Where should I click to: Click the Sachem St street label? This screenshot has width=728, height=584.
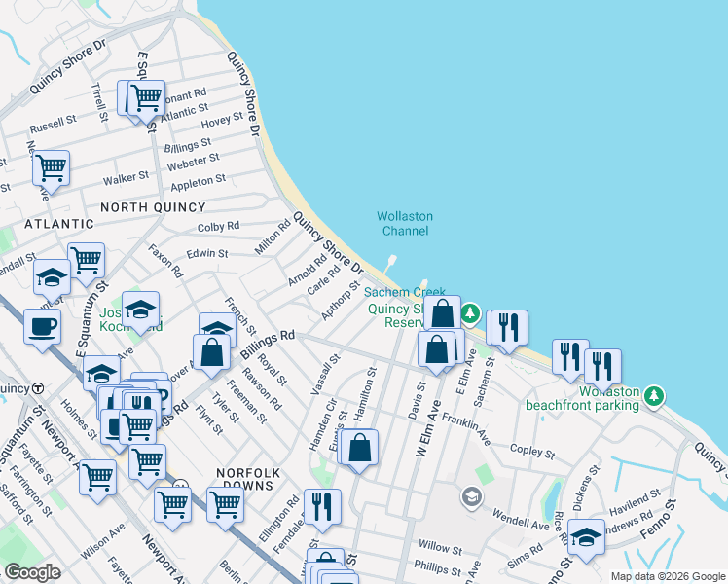tap(485, 382)
